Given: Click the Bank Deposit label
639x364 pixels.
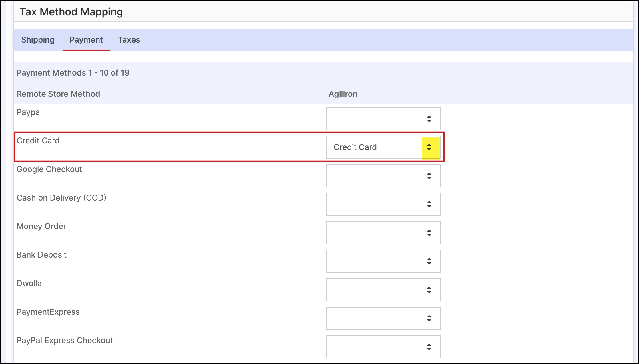Looking at the screenshot, I should click(41, 255).
